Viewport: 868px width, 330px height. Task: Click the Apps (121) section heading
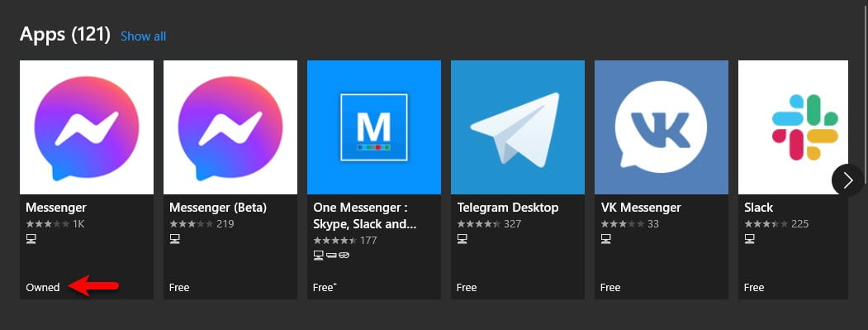65,35
